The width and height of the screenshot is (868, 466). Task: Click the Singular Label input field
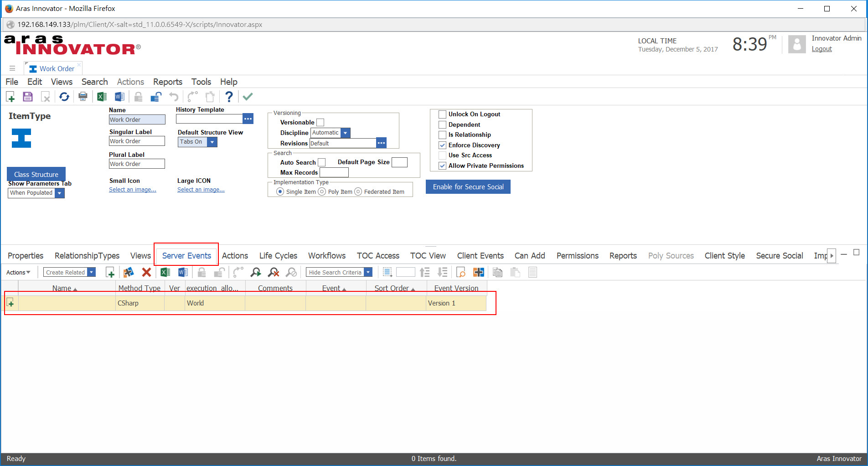137,141
